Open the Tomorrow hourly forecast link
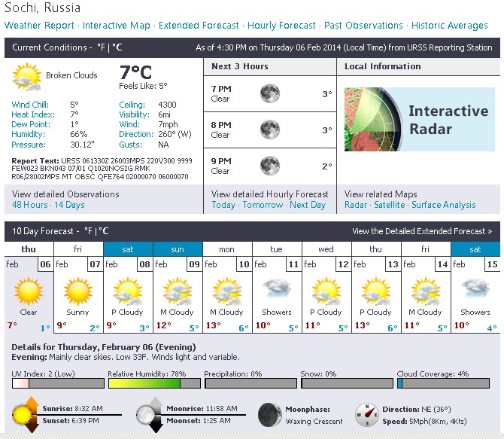The height and width of the screenshot is (439, 504). [263, 205]
